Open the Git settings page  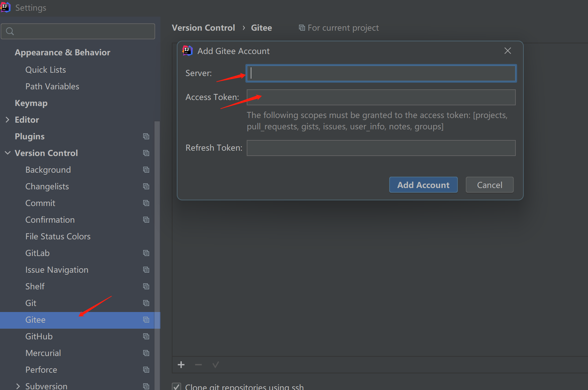click(31, 303)
